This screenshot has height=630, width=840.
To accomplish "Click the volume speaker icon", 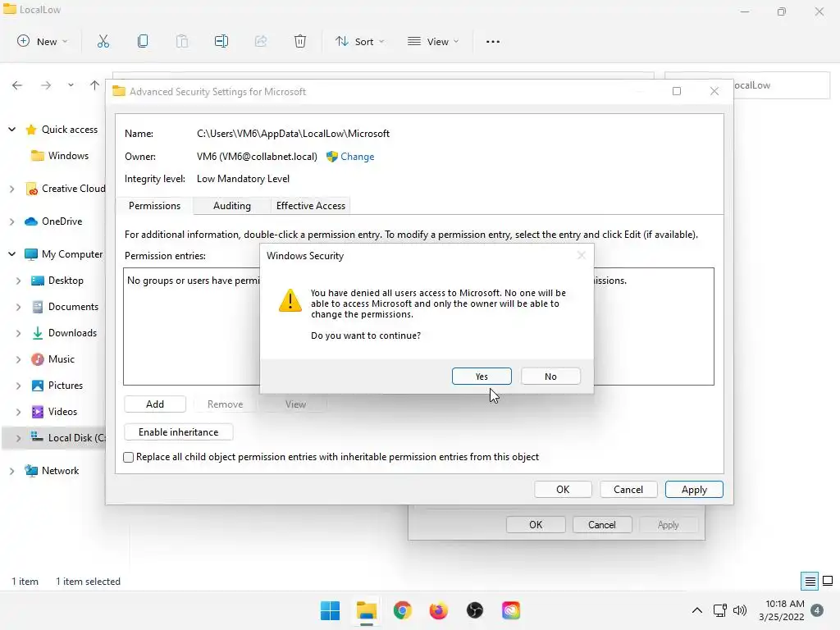I will click(x=740, y=610).
